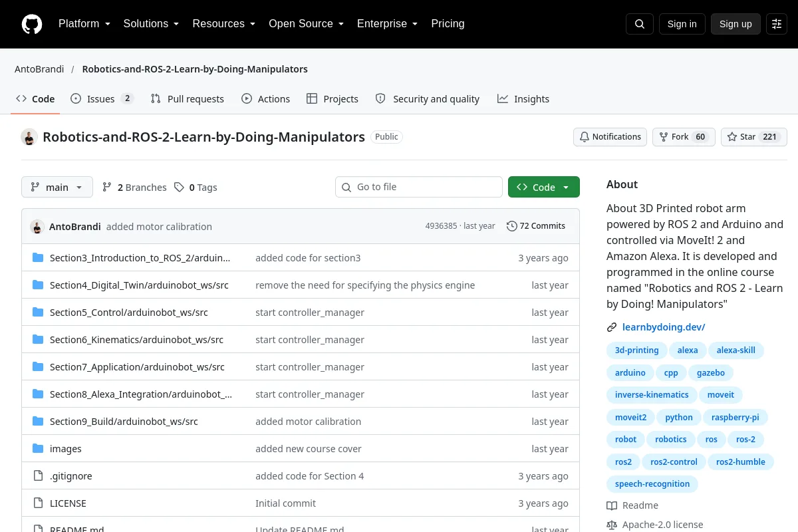Image resolution: width=798 pixels, height=532 pixels.
Task: Select the inverse-kinematics topic tag
Action: (652, 395)
